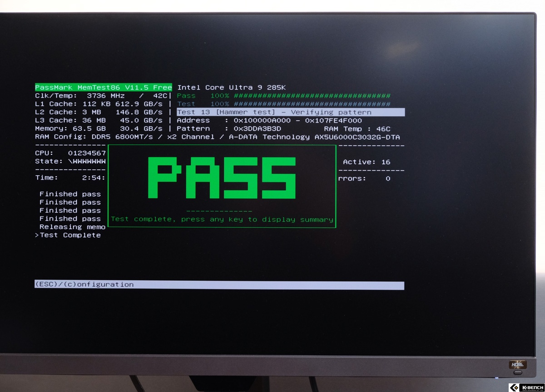Click 'Test complete, press any key' message
Viewport: 545px width, 392px height.
222,220
